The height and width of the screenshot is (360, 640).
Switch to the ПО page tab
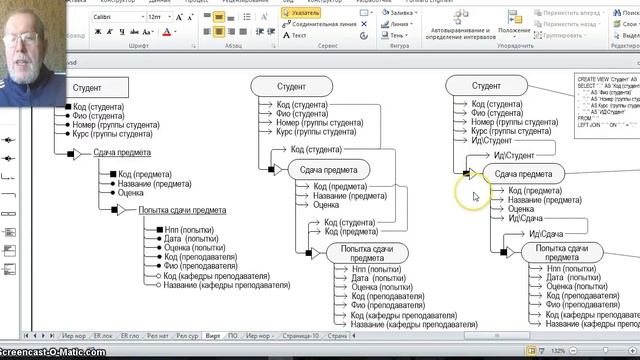(x=233, y=336)
